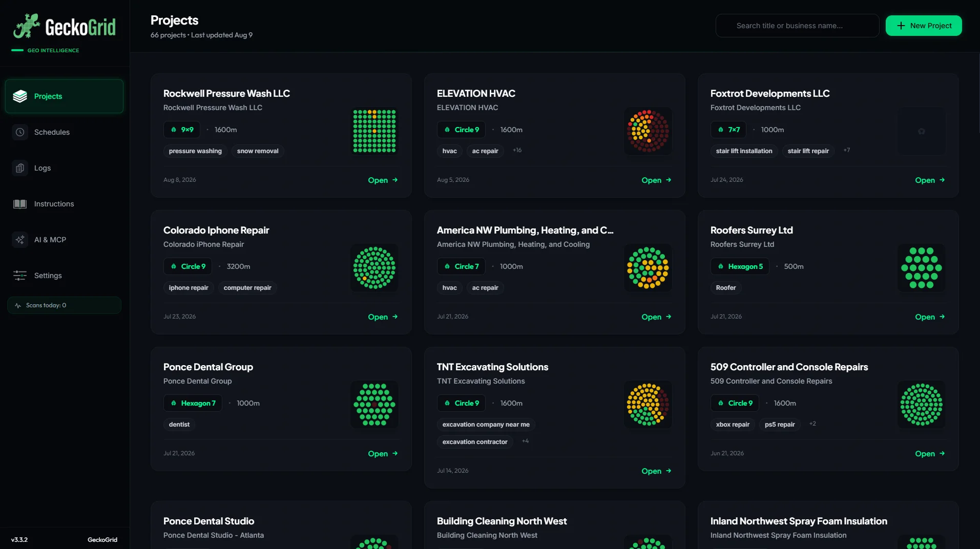Open America NW Plumbing heatmap thumbnail

pyautogui.click(x=648, y=268)
